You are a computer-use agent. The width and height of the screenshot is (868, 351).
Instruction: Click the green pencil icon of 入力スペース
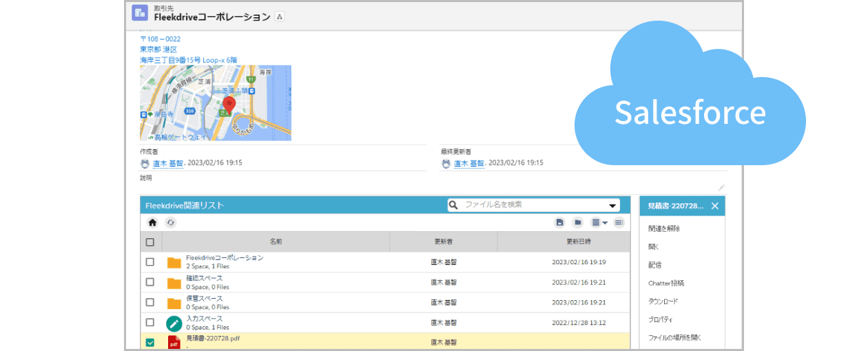(174, 323)
